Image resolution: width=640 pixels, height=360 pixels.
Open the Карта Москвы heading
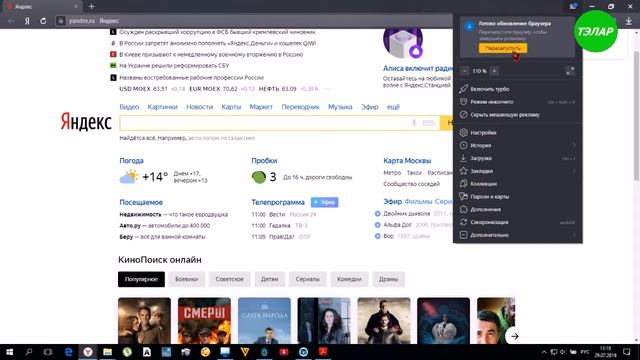(x=407, y=161)
